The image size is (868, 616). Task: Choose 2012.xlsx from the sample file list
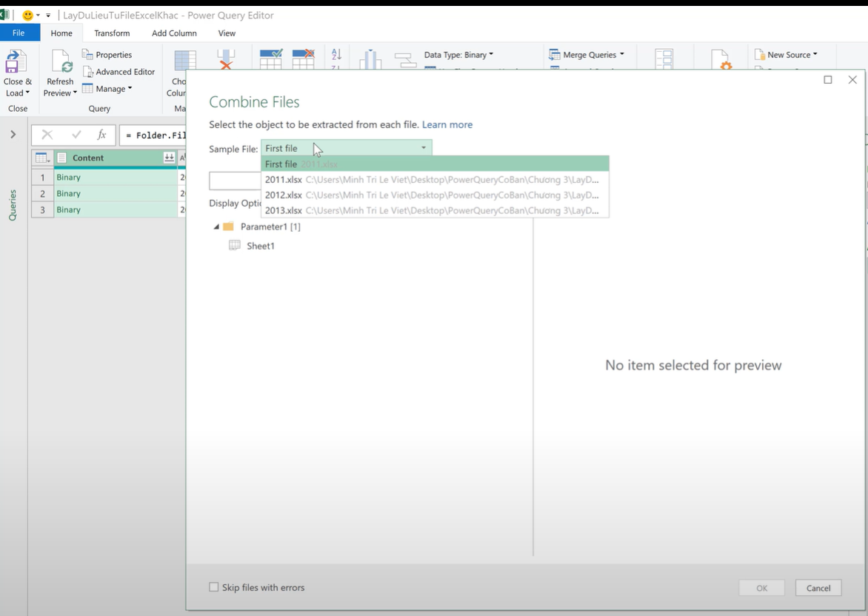click(x=284, y=195)
